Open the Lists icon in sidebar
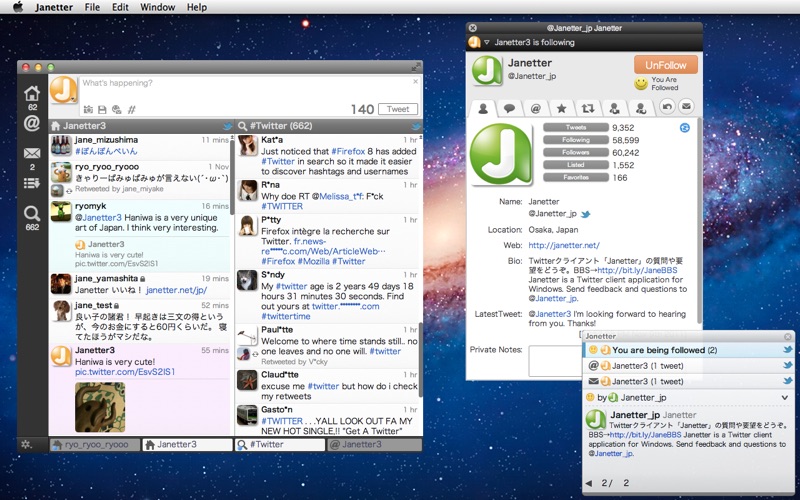 click(x=32, y=182)
